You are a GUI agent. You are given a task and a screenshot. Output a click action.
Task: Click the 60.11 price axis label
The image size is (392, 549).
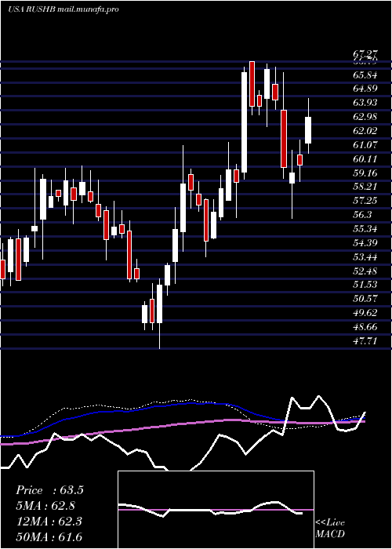click(x=365, y=158)
